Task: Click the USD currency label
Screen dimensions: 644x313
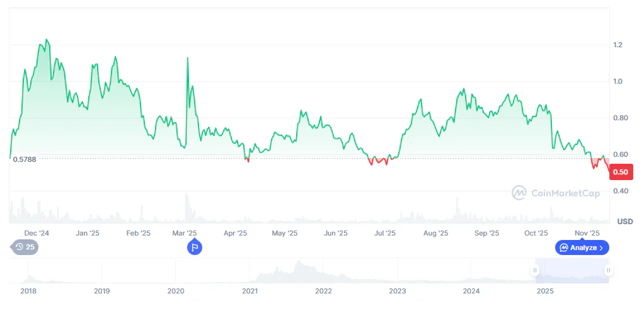Action: [624, 222]
